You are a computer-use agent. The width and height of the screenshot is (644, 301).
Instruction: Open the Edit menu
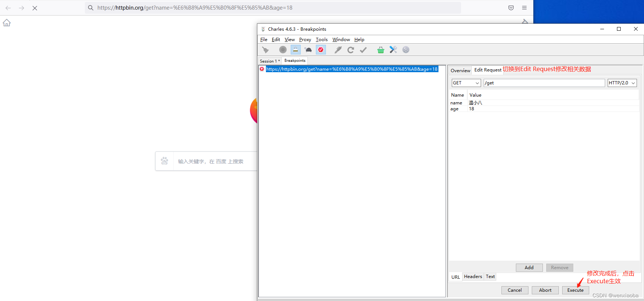[x=276, y=40]
